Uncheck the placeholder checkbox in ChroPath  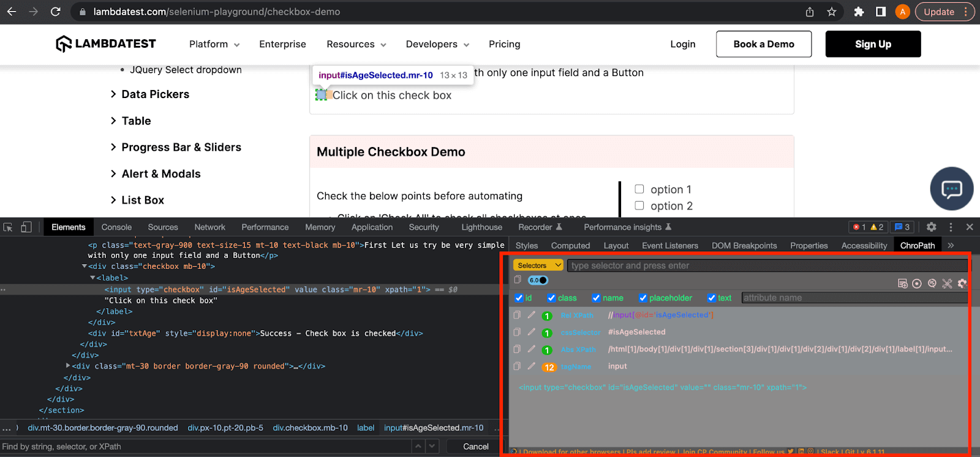[643, 298]
